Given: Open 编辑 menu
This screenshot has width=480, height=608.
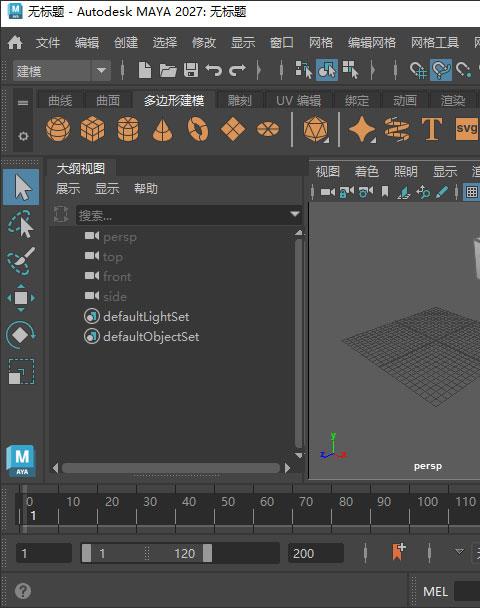Looking at the screenshot, I should tap(87, 42).
